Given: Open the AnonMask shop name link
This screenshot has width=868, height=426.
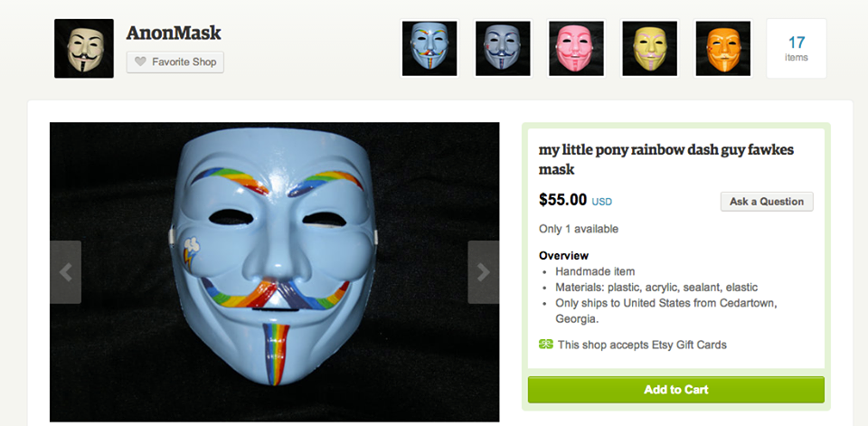Looking at the screenshot, I should pyautogui.click(x=174, y=33).
